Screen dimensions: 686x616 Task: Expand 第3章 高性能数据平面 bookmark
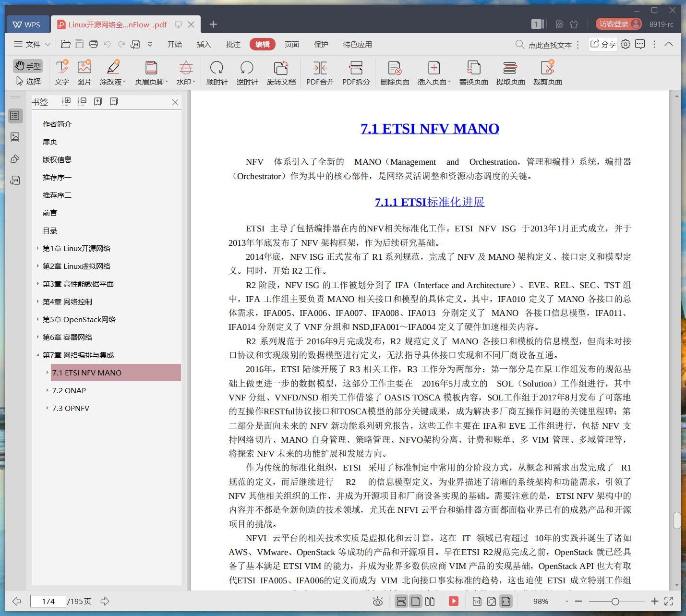click(x=38, y=284)
